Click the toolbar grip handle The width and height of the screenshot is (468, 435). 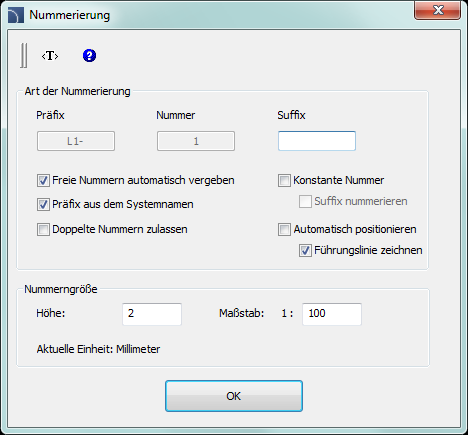click(x=24, y=55)
